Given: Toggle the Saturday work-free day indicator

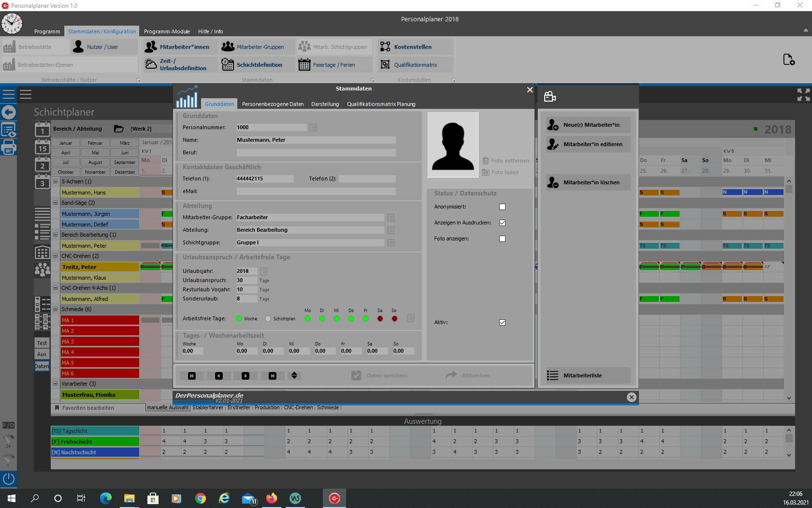Looking at the screenshot, I should [380, 319].
